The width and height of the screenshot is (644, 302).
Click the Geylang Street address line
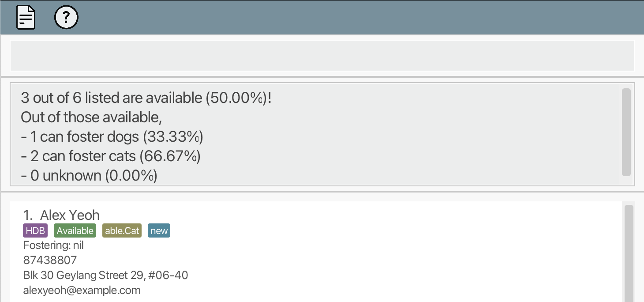pyautogui.click(x=105, y=275)
